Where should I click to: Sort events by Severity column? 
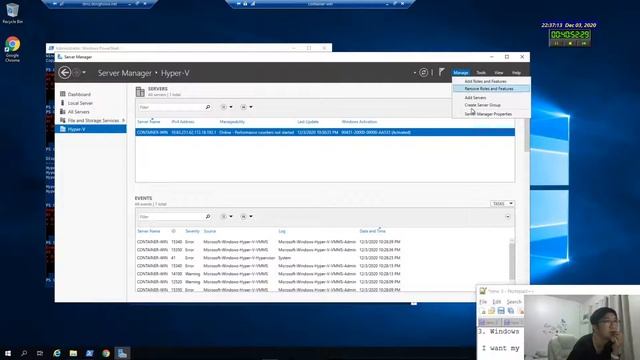tap(192, 231)
